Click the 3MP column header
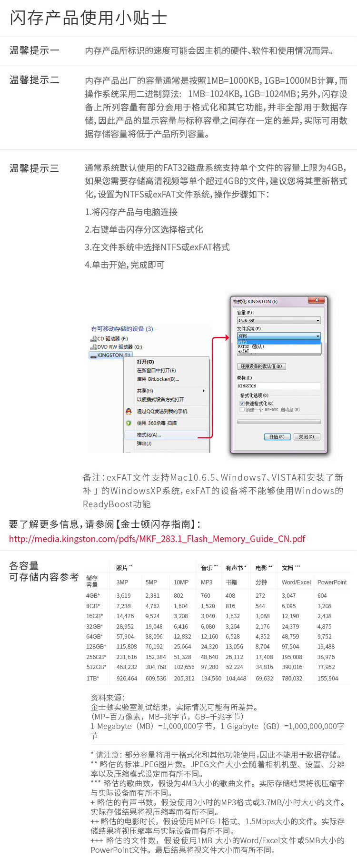This screenshot has height=868, width=357. tap(122, 582)
